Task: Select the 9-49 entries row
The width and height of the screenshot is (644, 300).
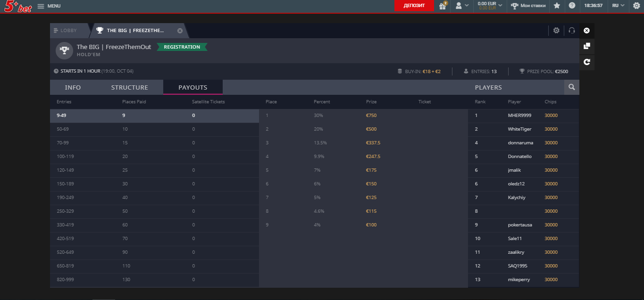Action: [x=155, y=116]
